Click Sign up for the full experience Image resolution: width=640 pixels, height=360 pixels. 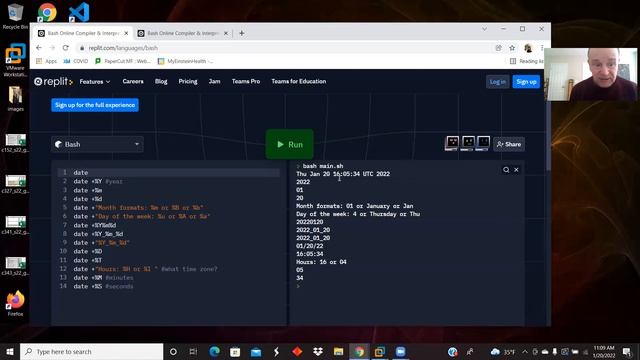point(95,105)
